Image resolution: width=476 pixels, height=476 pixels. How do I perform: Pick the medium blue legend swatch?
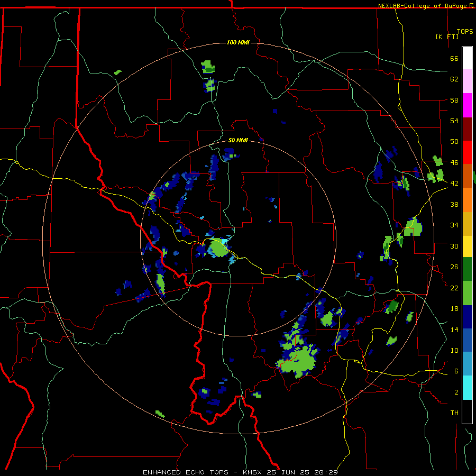[x=467, y=340]
